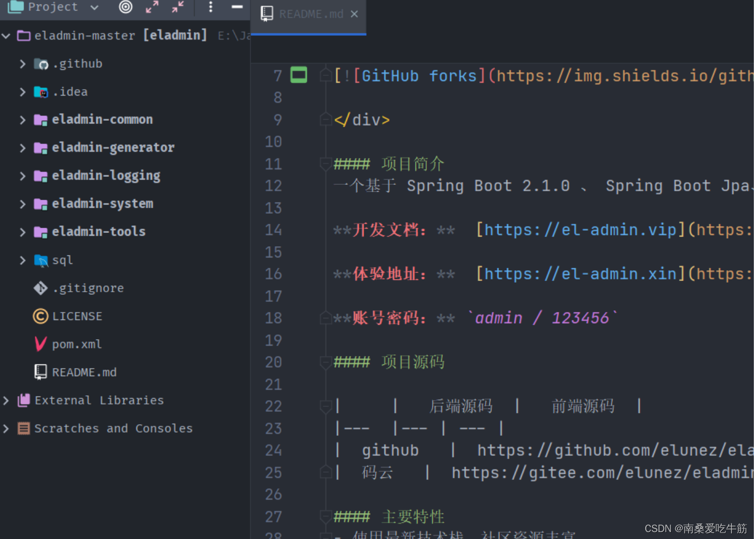The height and width of the screenshot is (539, 756).
Task: Click the .github folder icon
Action: tap(41, 64)
